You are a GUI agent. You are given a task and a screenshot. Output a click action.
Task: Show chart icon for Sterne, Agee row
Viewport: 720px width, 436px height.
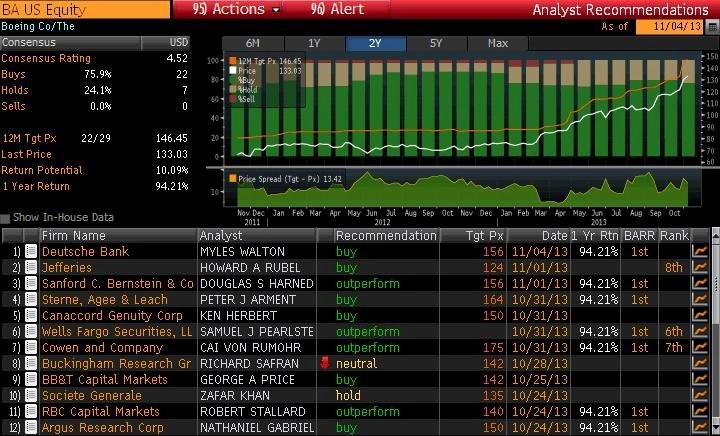pyautogui.click(x=700, y=300)
